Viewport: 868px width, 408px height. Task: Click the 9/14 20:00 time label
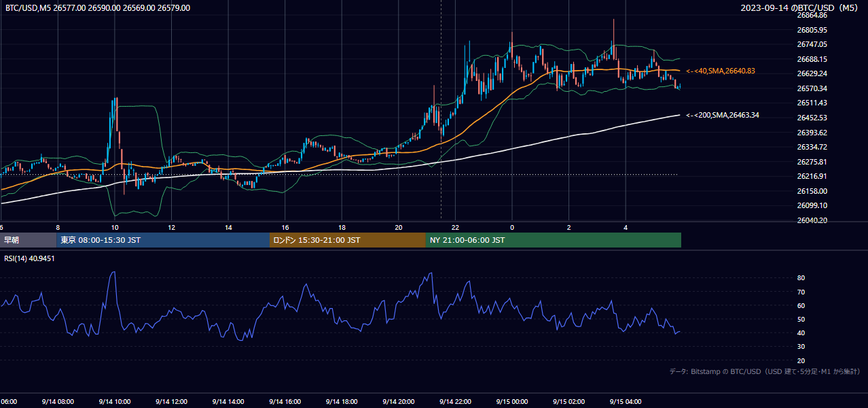[x=399, y=401]
